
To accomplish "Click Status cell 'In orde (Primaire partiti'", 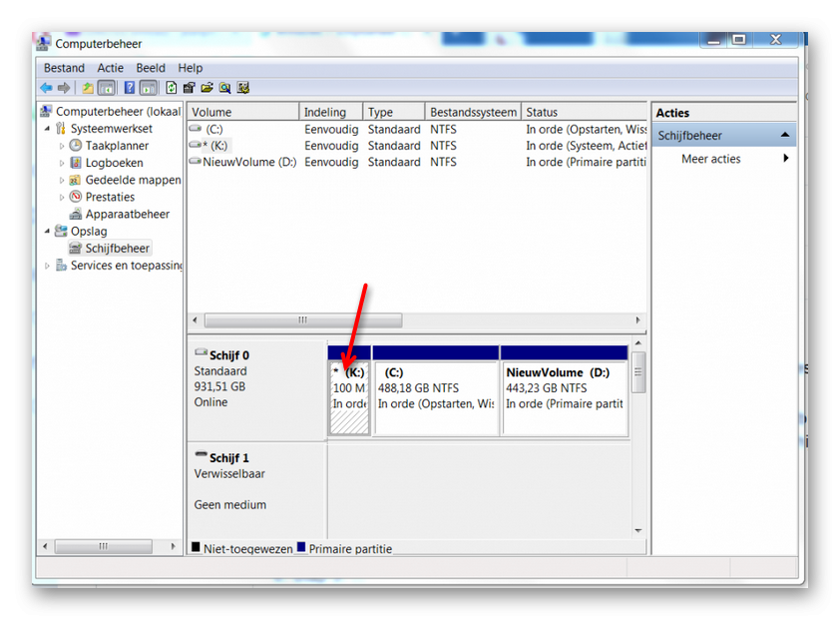I will point(586,162).
